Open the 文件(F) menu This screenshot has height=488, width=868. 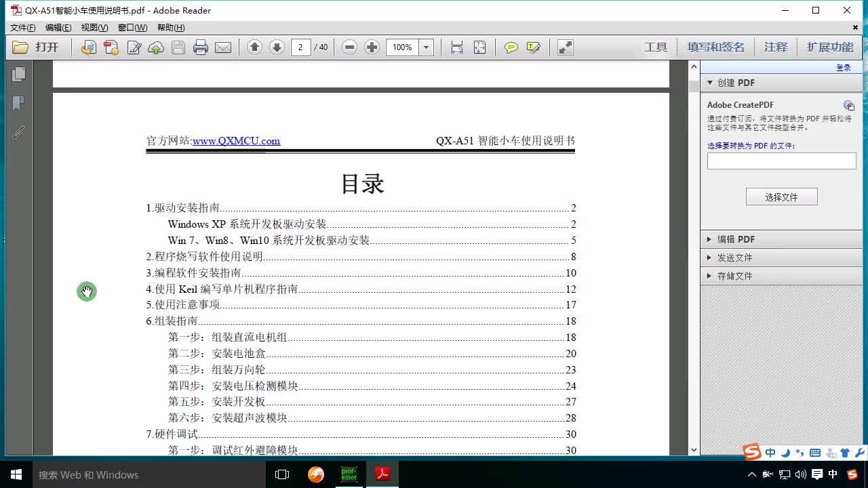tap(23, 28)
